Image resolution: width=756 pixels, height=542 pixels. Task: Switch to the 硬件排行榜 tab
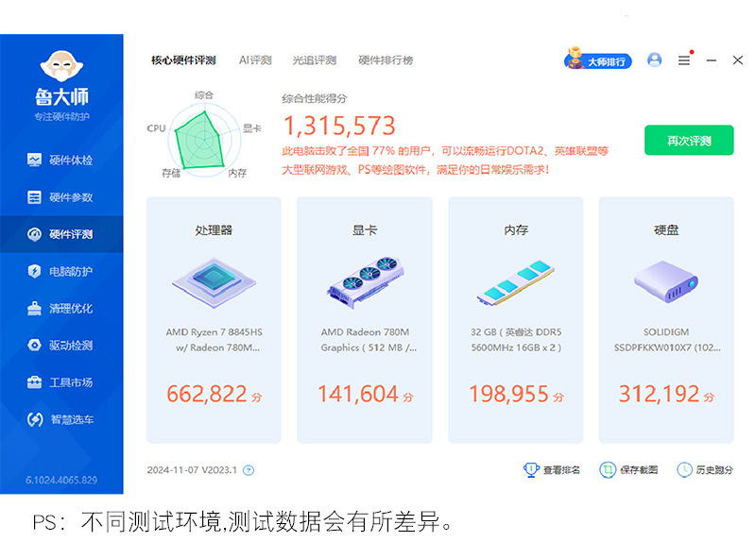click(386, 60)
